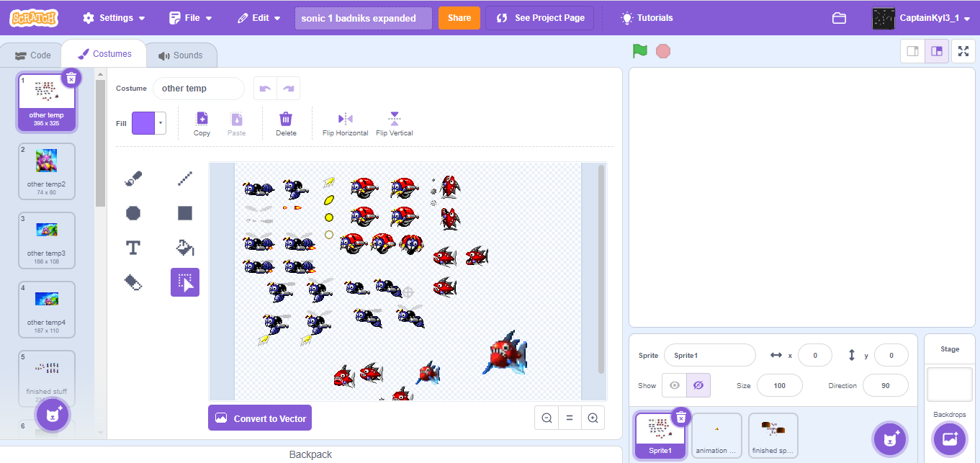Click See Project Page button

540,18
